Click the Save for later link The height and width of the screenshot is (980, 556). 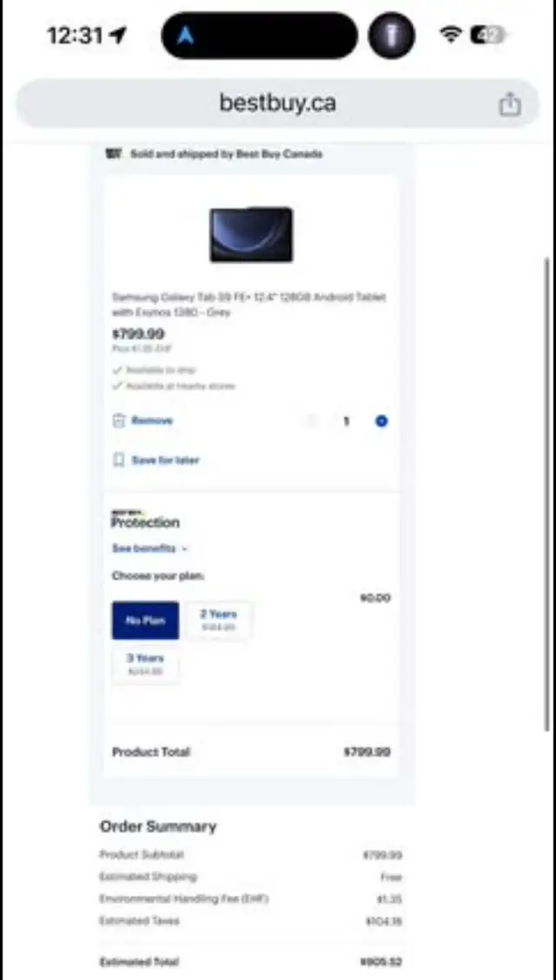(x=165, y=460)
